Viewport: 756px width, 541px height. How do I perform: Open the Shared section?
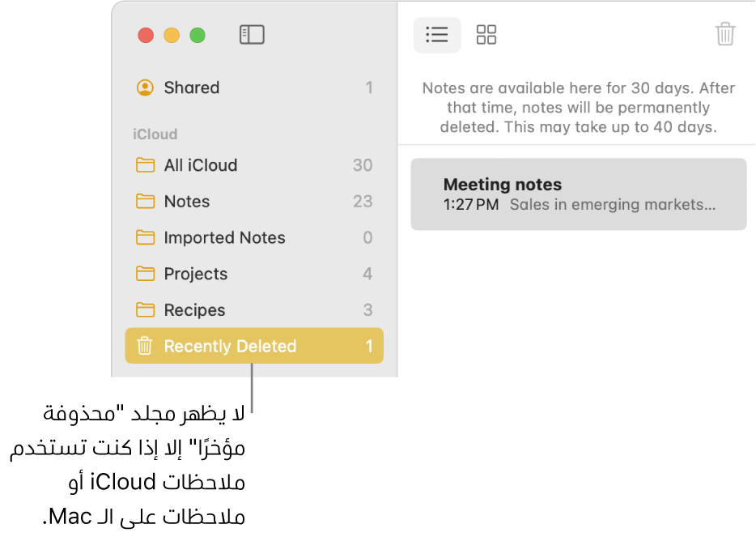(192, 87)
